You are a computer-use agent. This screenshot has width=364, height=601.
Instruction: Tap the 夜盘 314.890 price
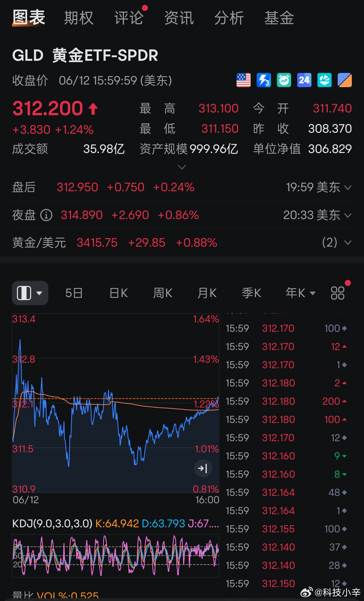tap(82, 215)
